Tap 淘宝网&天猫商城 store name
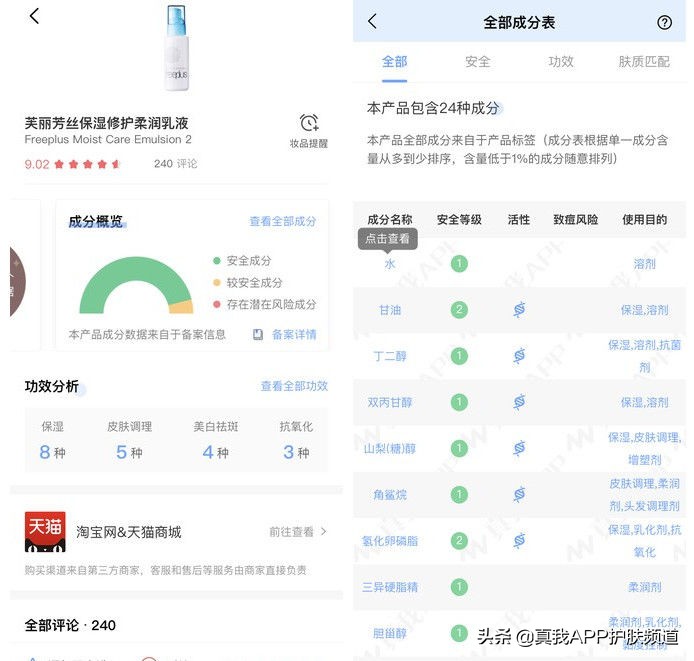The image size is (694, 661). [129, 532]
